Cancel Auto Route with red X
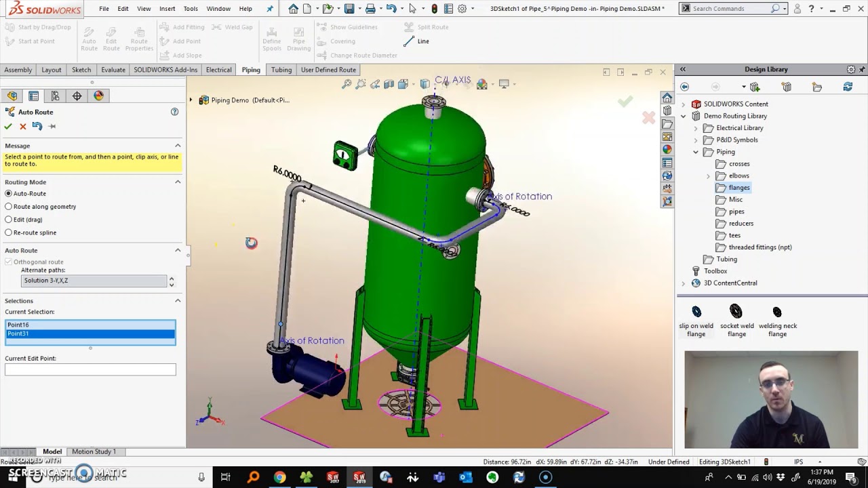This screenshot has width=868, height=488. point(23,126)
